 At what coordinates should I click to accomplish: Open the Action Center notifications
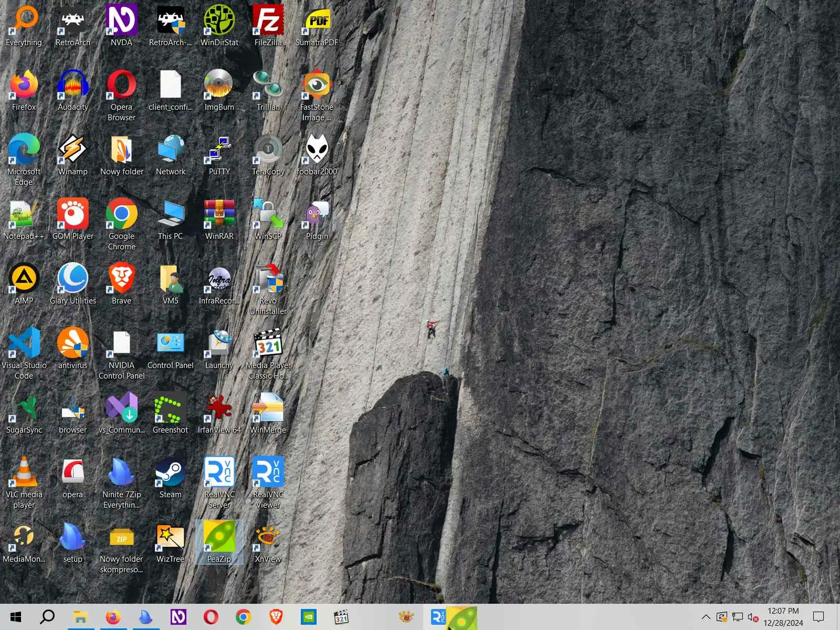818,617
